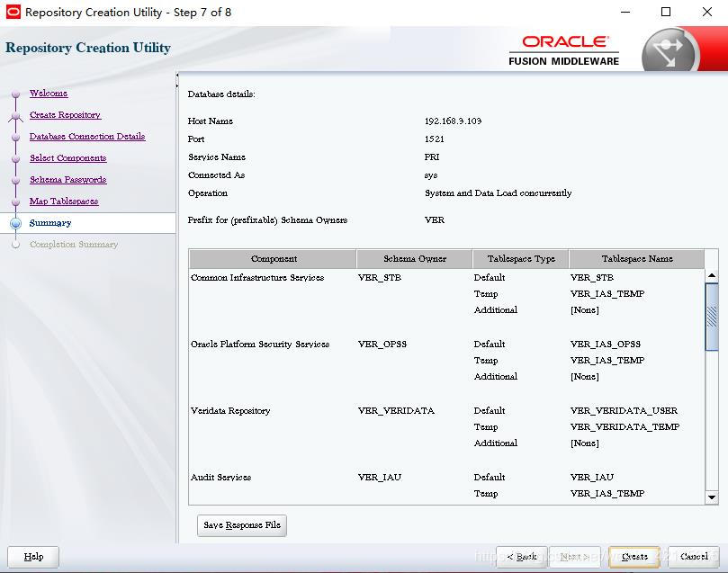Maximize the Repository Creation Utility window
728x573 pixels.
(x=666, y=12)
